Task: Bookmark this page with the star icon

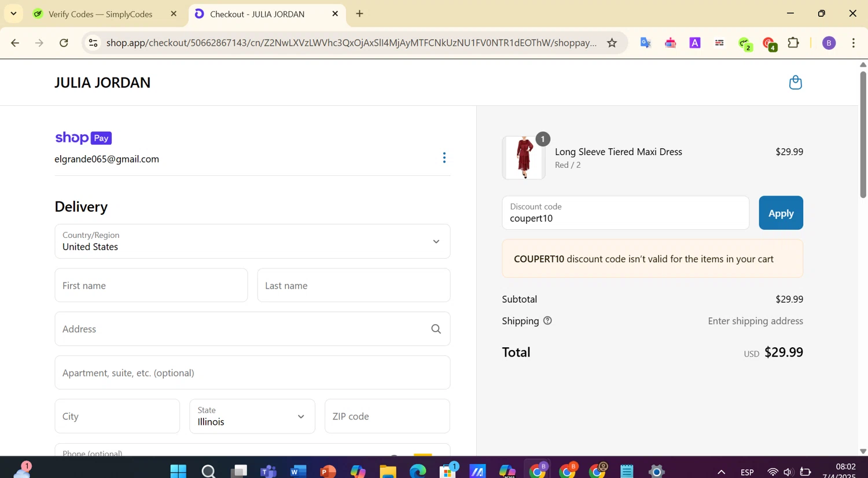Action: [x=612, y=43]
